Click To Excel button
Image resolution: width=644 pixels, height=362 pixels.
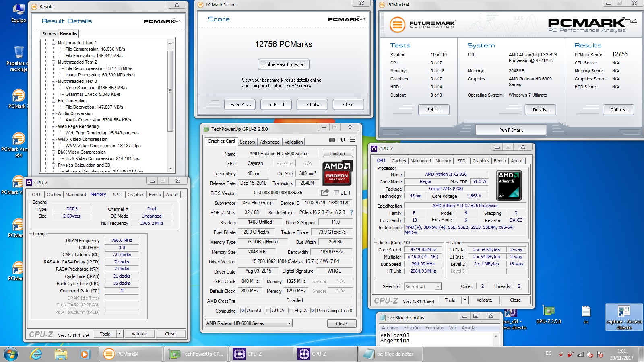coord(276,105)
